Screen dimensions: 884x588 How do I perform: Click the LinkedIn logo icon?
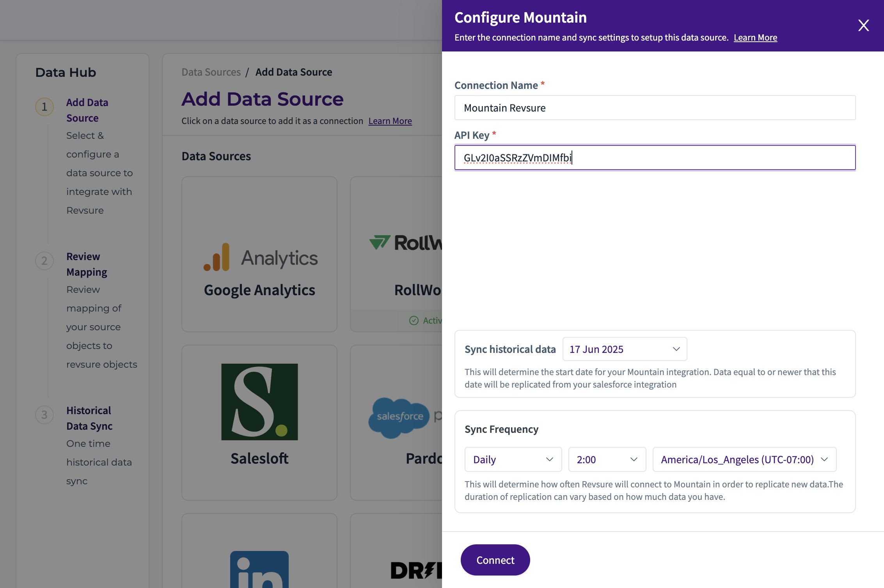tap(259, 569)
